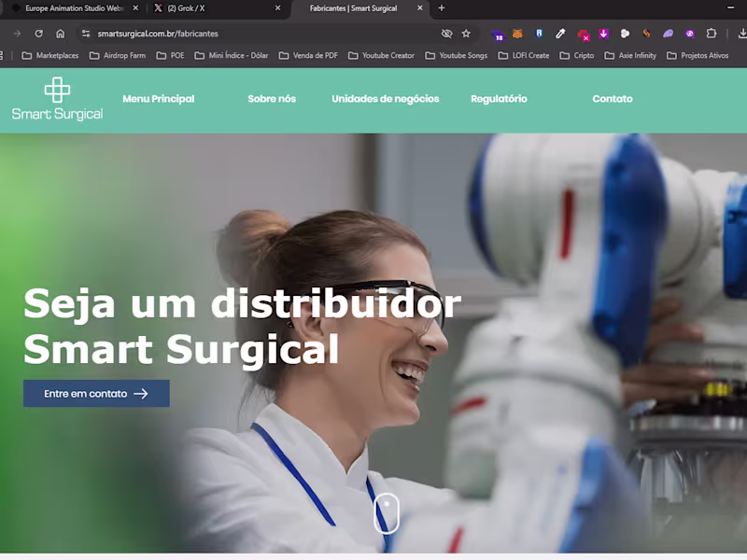The image size is (747, 560).
Task: Open Sobre nós navigation item
Action: click(x=272, y=99)
